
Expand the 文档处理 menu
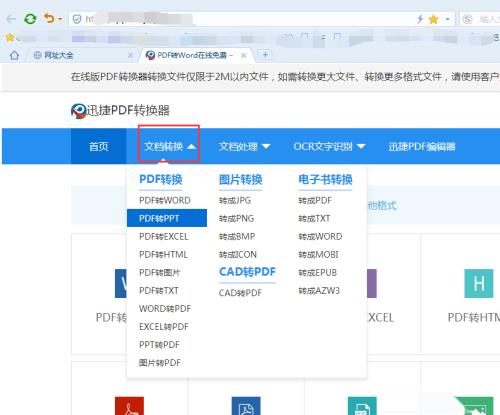(x=245, y=146)
